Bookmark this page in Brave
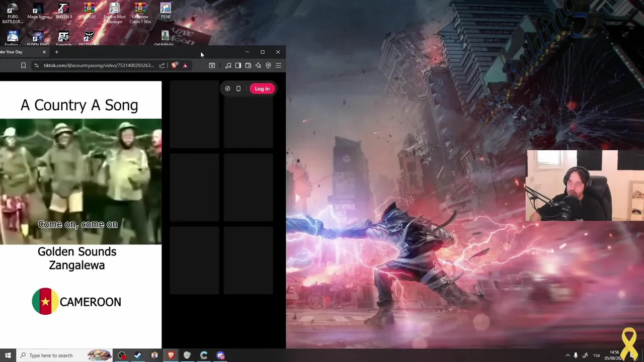This screenshot has width=644, height=362. coord(23,65)
